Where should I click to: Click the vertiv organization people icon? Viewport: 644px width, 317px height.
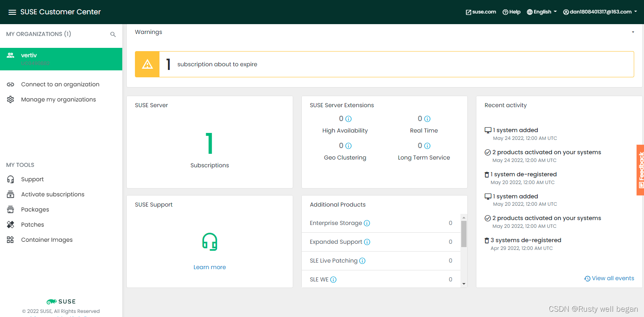[11, 55]
